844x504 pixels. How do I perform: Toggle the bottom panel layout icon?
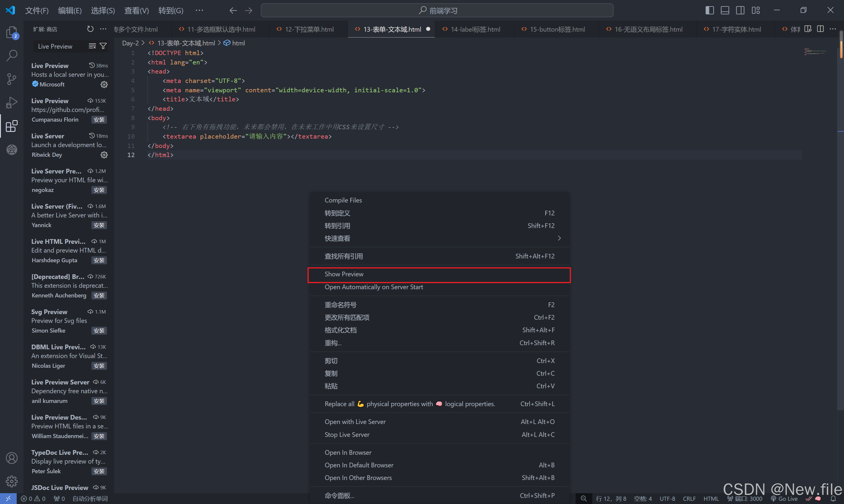725,11
